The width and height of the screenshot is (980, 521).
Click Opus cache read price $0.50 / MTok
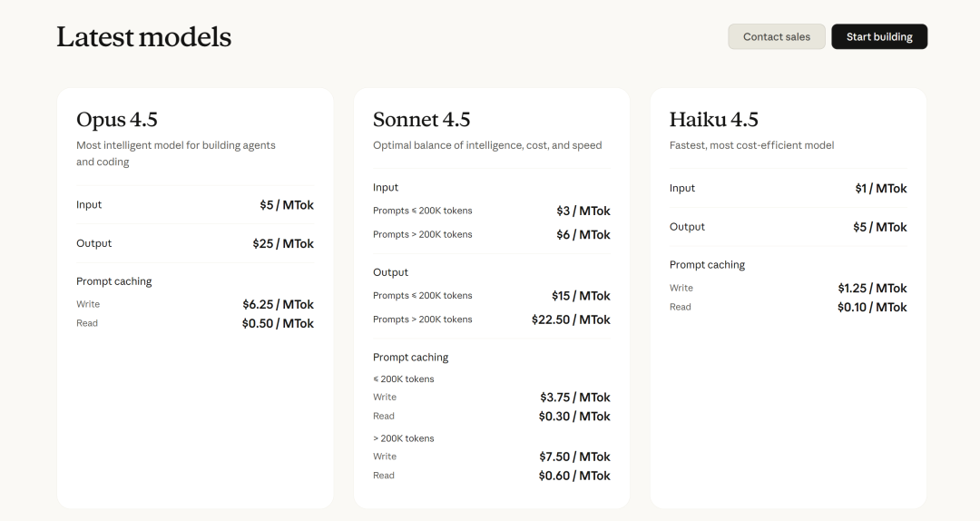(x=279, y=323)
